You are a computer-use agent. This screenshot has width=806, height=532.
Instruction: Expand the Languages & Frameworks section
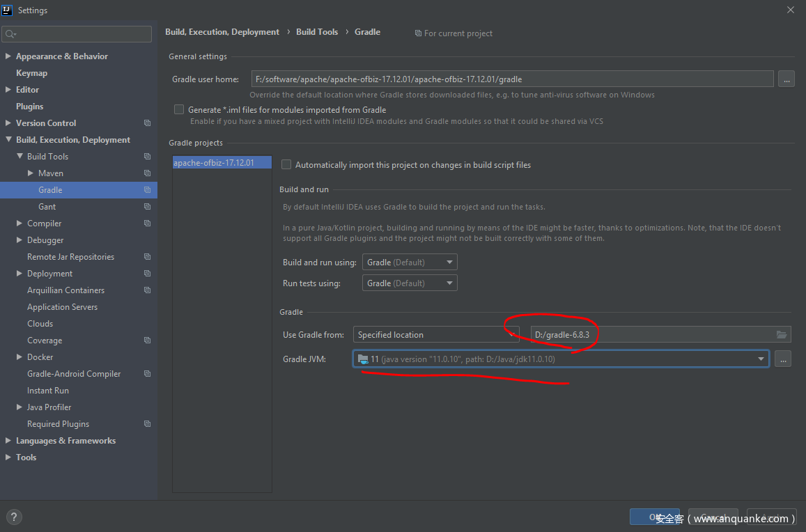(x=8, y=441)
